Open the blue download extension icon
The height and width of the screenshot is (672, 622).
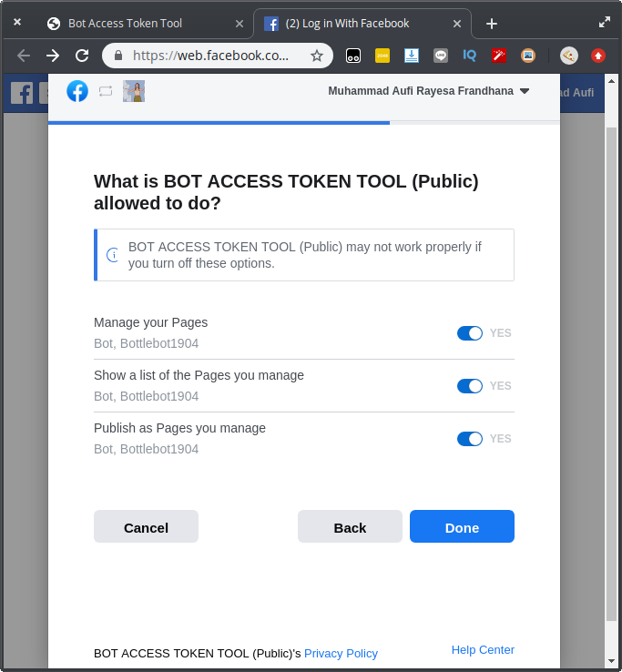[x=412, y=56]
